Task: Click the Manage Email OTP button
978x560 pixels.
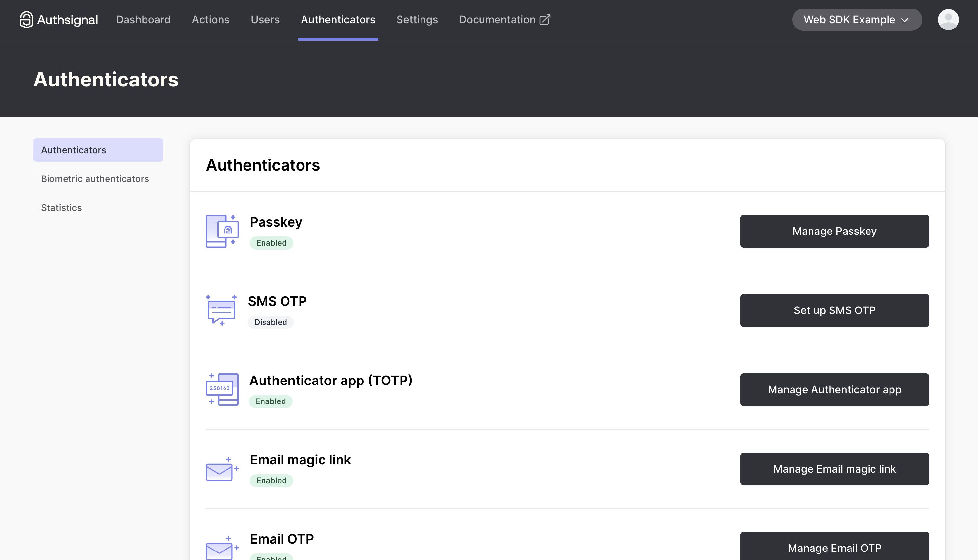Action: click(834, 546)
